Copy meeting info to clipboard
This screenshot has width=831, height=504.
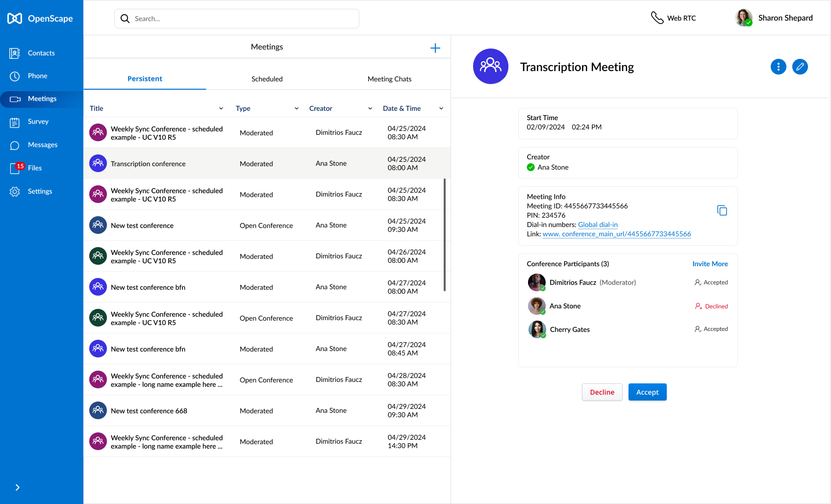pyautogui.click(x=722, y=210)
